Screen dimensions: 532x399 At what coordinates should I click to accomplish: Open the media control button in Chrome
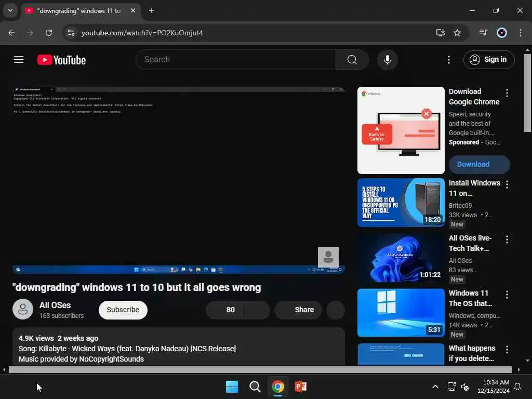tap(483, 33)
